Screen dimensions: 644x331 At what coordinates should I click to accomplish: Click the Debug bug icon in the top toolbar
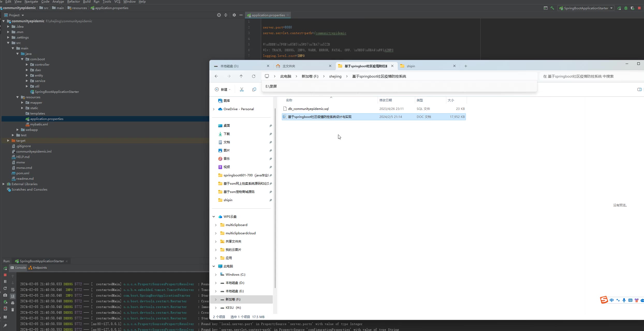(626, 8)
